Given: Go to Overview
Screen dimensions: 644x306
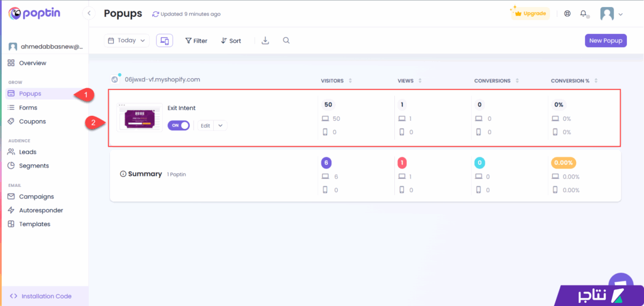Looking at the screenshot, I should tap(27, 63).
